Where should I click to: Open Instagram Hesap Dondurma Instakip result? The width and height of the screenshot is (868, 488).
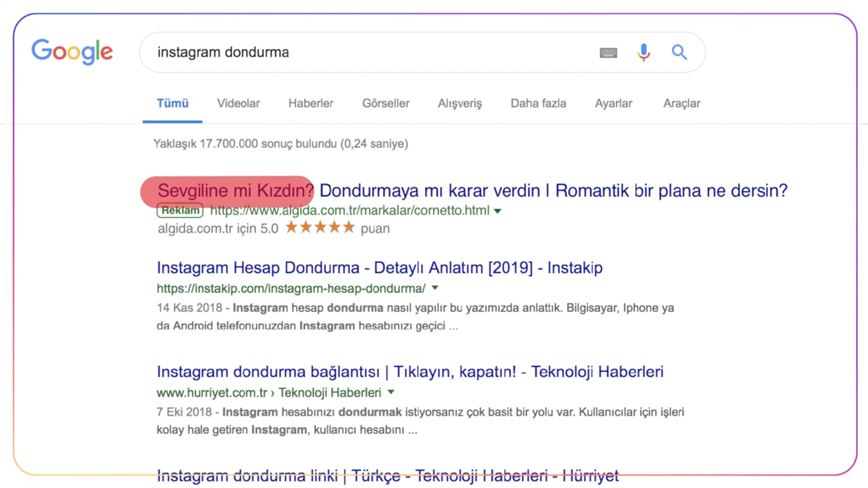pos(380,268)
